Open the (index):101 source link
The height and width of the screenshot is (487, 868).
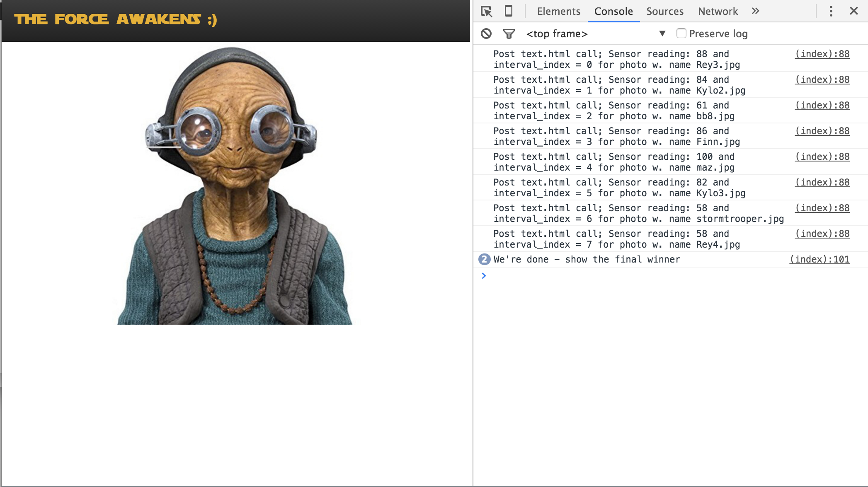[x=819, y=260]
